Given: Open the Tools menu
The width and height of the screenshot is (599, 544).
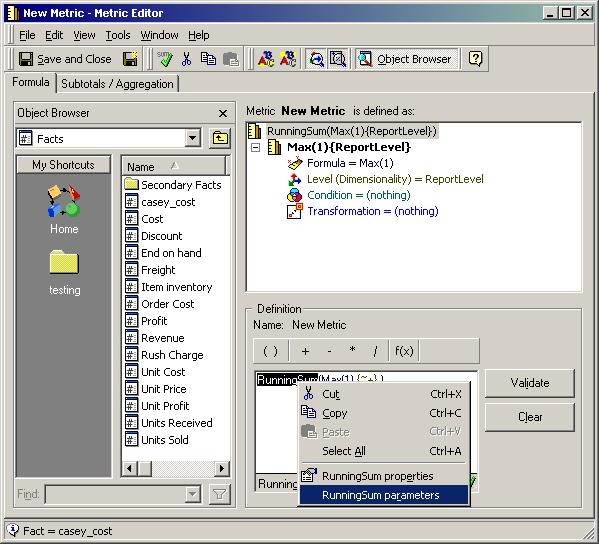Looking at the screenshot, I should tap(118, 35).
